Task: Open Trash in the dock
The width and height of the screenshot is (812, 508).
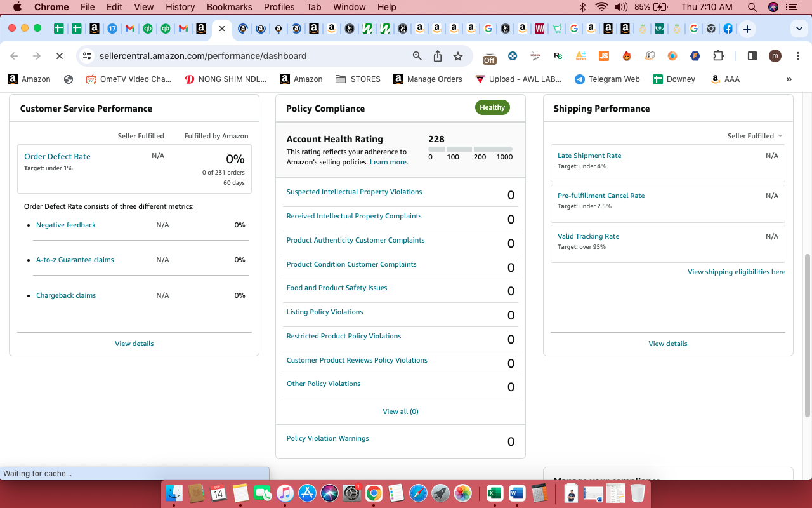Action: click(x=638, y=493)
